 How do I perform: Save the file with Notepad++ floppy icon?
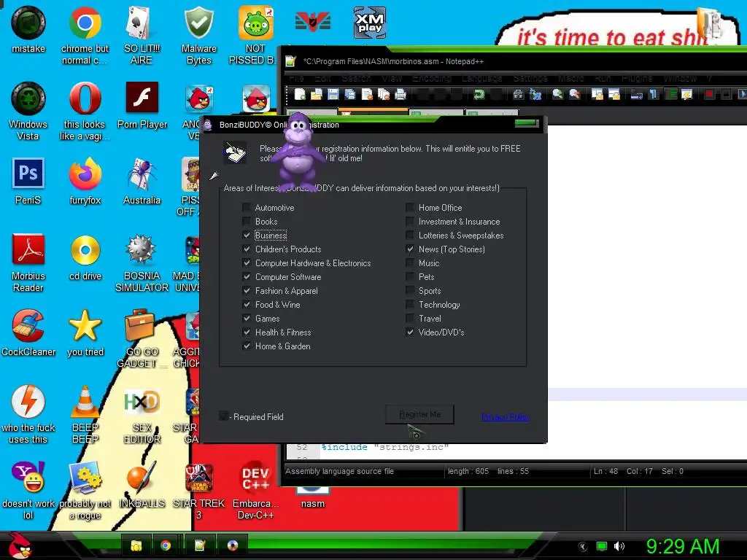[333, 95]
